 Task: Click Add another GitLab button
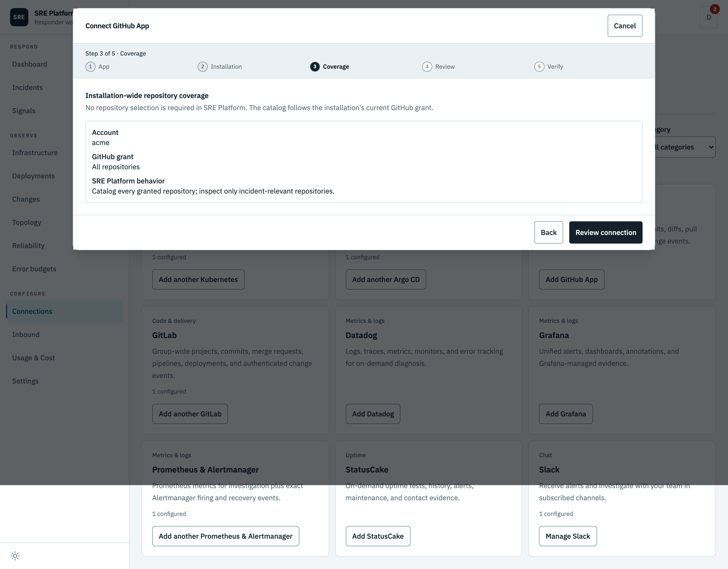pyautogui.click(x=190, y=414)
